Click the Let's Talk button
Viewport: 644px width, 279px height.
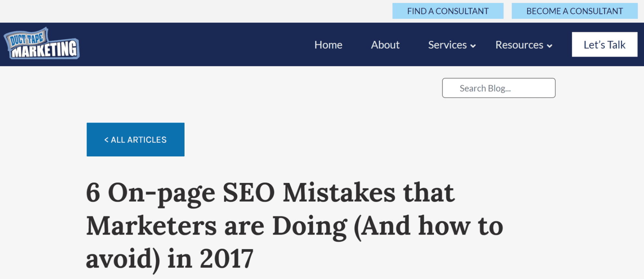605,45
